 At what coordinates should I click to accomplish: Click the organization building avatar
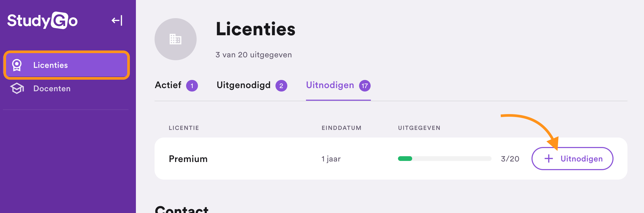tap(176, 39)
